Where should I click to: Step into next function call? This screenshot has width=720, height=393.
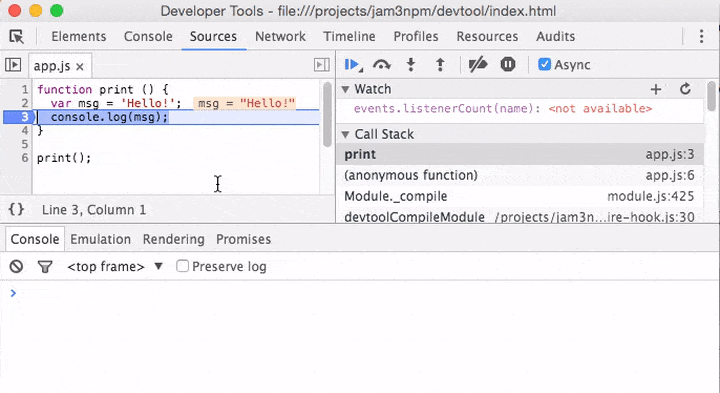pos(411,65)
